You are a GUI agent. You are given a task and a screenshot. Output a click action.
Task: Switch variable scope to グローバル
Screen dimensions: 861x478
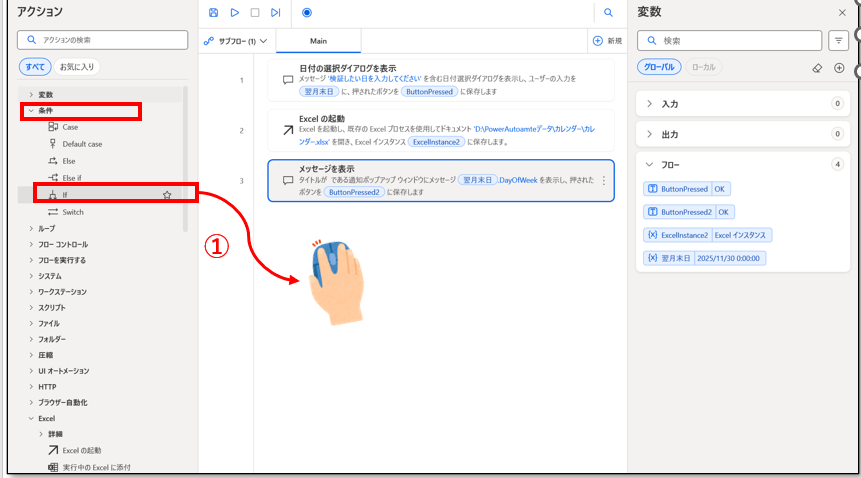coord(659,67)
